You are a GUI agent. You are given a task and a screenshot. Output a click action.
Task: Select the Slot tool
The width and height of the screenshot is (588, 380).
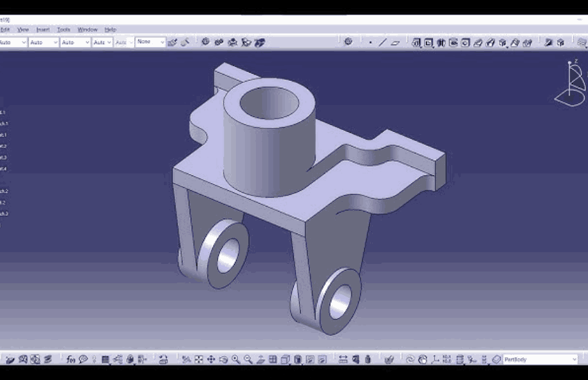490,43
